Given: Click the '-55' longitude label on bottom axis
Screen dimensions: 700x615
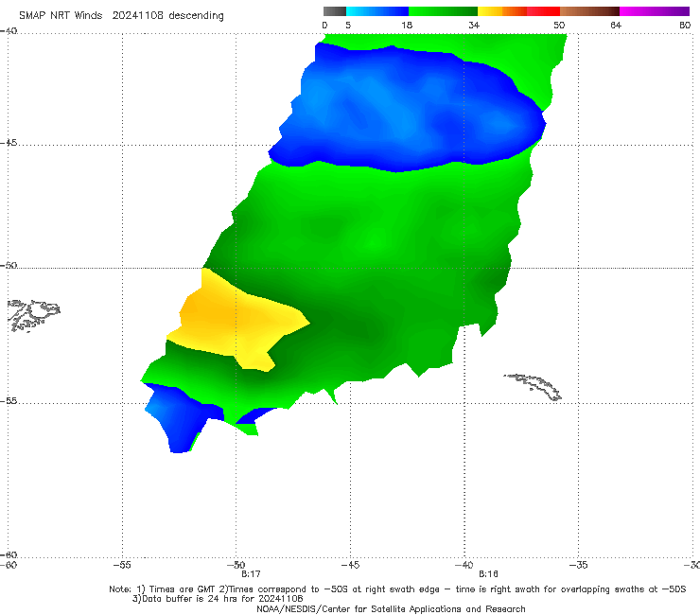Looking at the screenshot, I should (122, 565).
